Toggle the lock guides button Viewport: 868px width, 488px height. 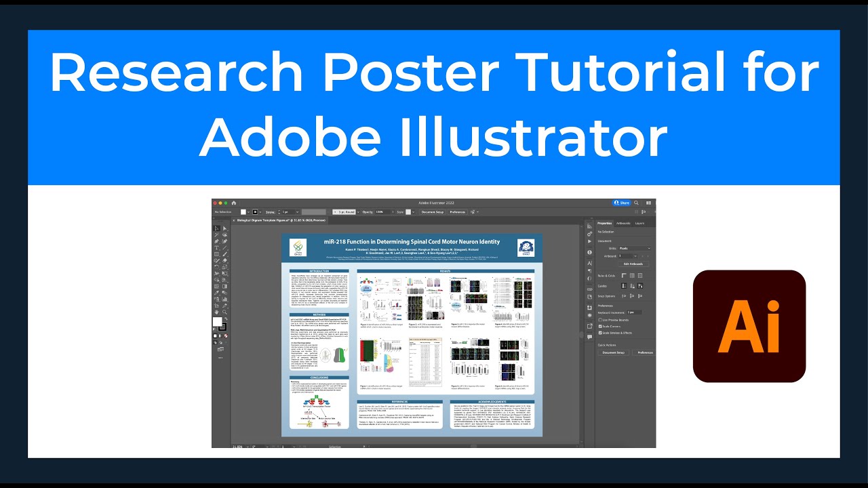632,286
